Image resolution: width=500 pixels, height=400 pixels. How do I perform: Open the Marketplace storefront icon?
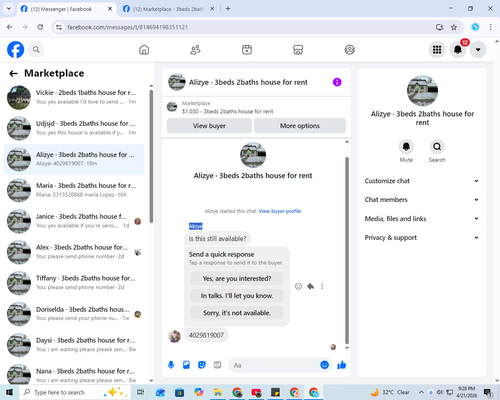click(298, 50)
